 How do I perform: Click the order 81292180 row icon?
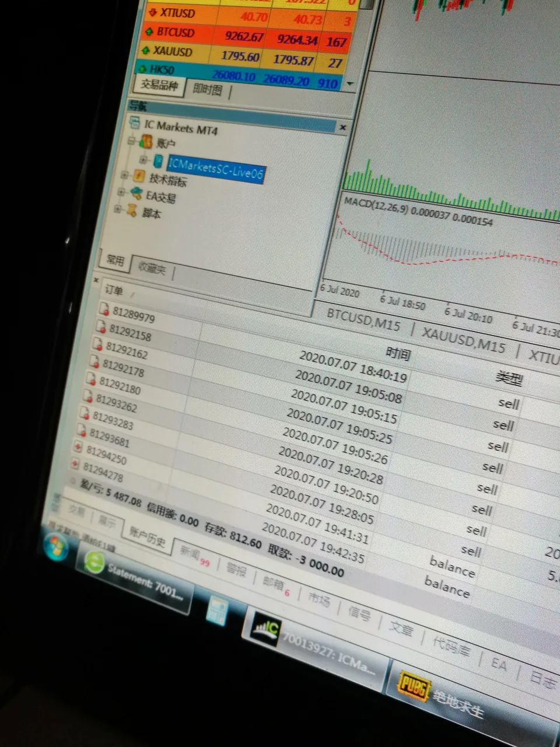tap(91, 378)
